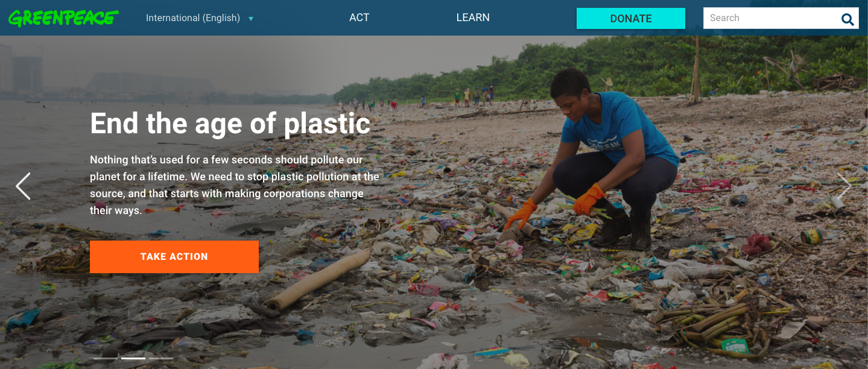Open the ACT menu
Image resolution: width=868 pixels, height=369 pixels.
tap(359, 17)
